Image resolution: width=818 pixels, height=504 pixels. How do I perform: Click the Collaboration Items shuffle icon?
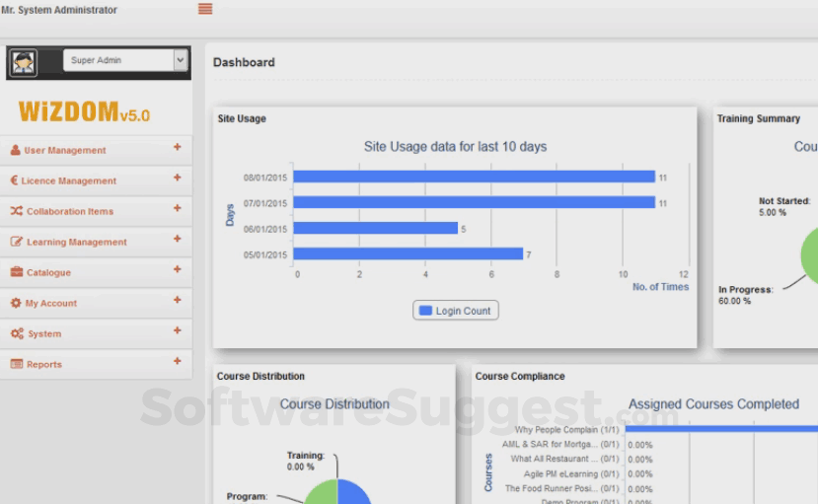click(16, 211)
